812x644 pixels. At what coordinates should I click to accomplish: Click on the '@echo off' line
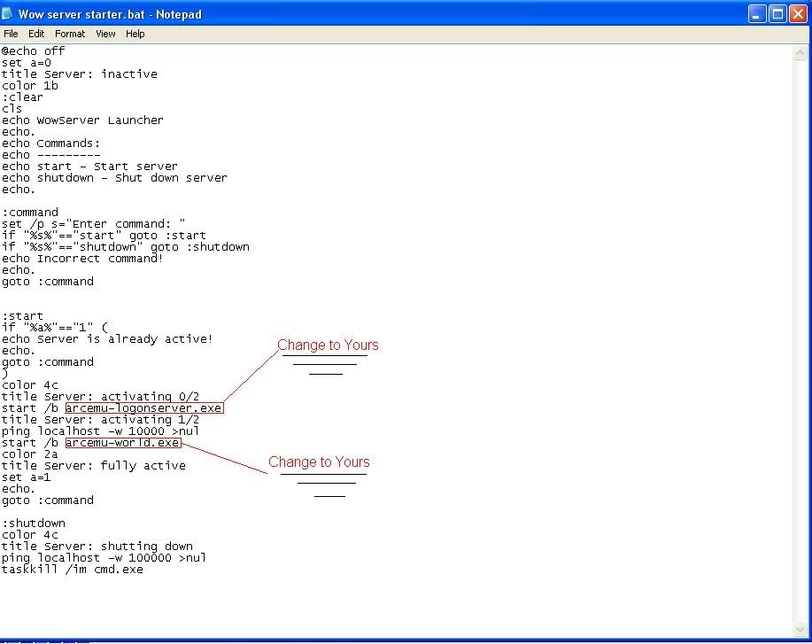coord(34,51)
